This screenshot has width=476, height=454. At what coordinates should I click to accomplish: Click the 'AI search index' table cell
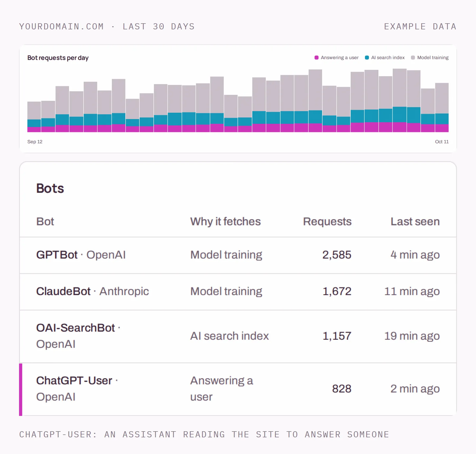[x=229, y=336]
